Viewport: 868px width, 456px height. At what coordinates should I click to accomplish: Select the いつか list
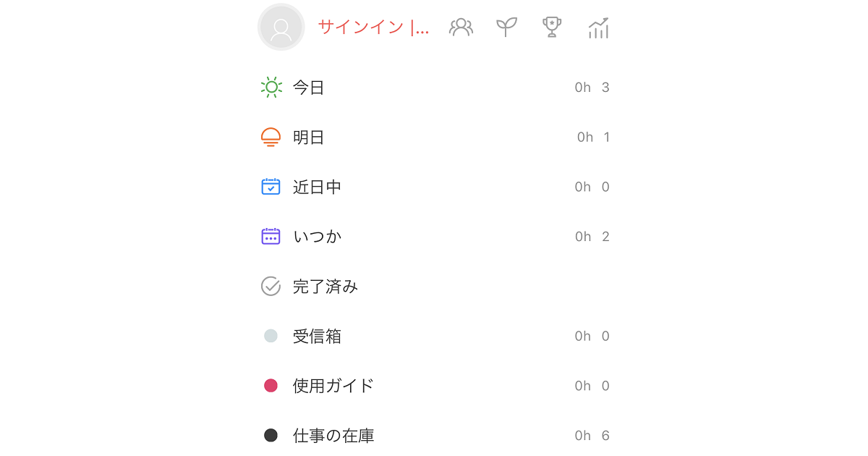pyautogui.click(x=434, y=237)
